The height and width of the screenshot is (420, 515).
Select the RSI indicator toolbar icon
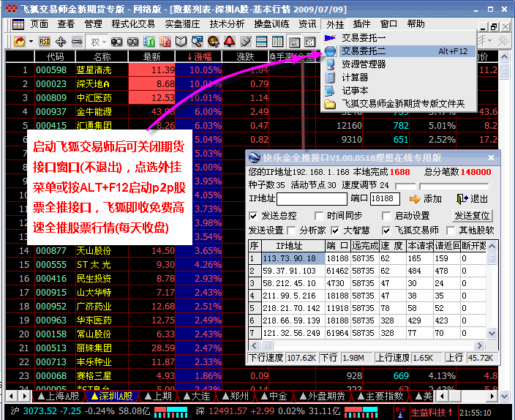tap(45, 42)
